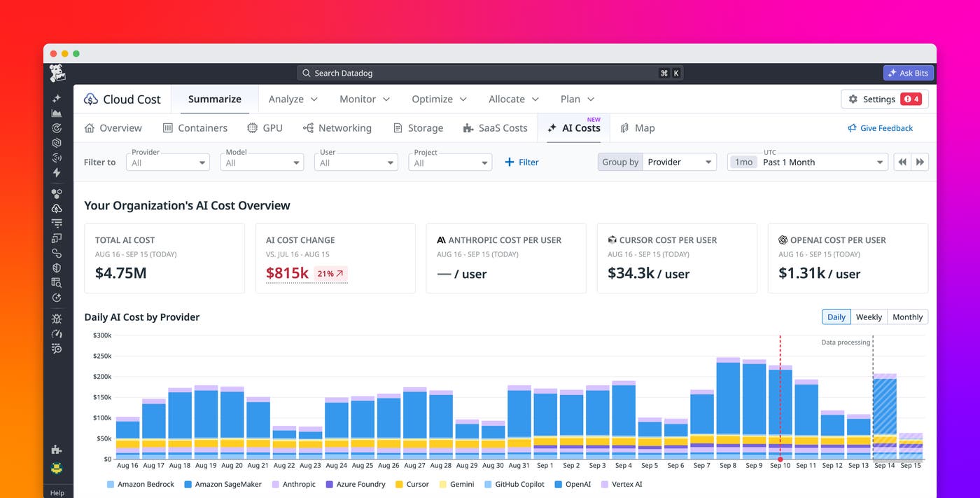Expand the Monitor menu
The height and width of the screenshot is (498, 980).
pyautogui.click(x=365, y=99)
